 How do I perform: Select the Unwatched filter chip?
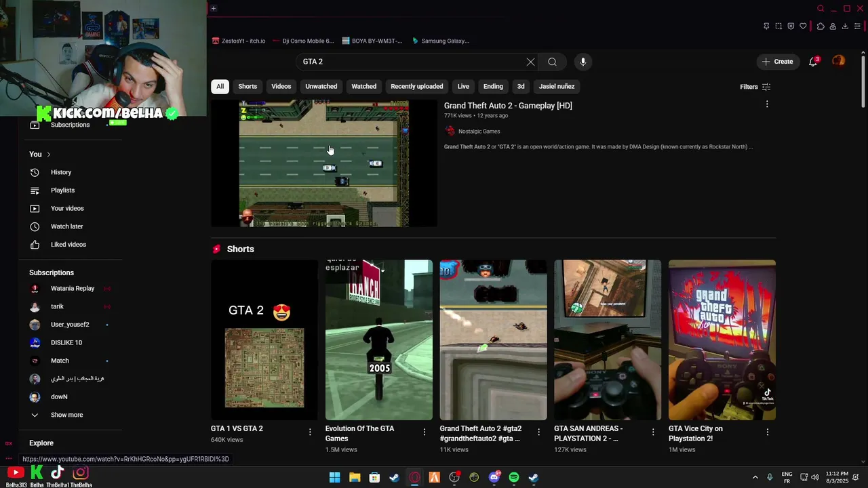click(321, 86)
